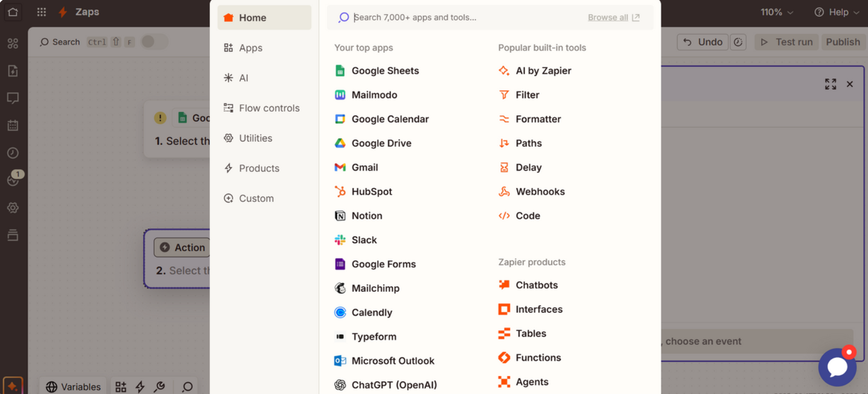The image size is (868, 394).
Task: Switch to the Products tab
Action: (x=264, y=168)
